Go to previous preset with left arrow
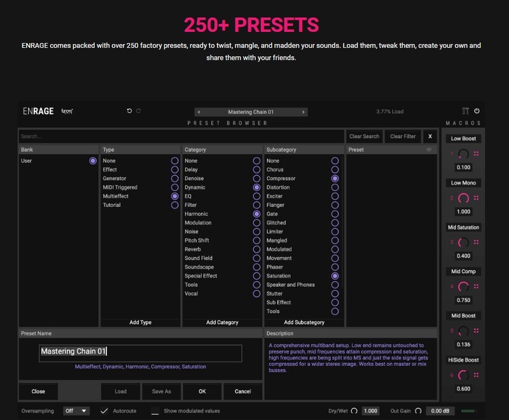 point(199,112)
